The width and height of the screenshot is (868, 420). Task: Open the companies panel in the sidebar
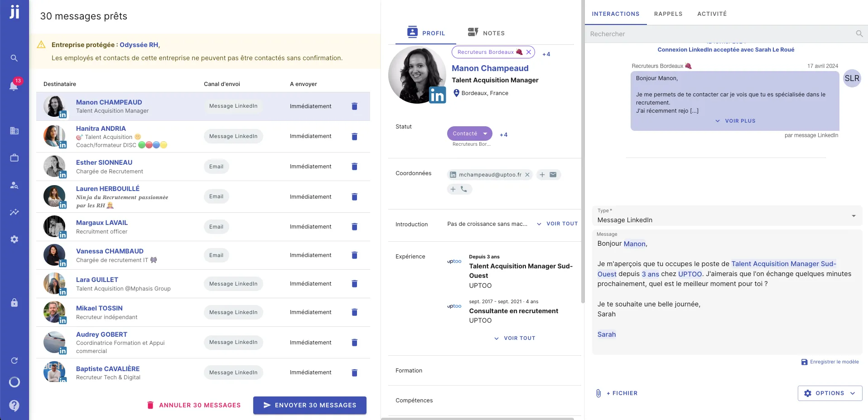14,131
